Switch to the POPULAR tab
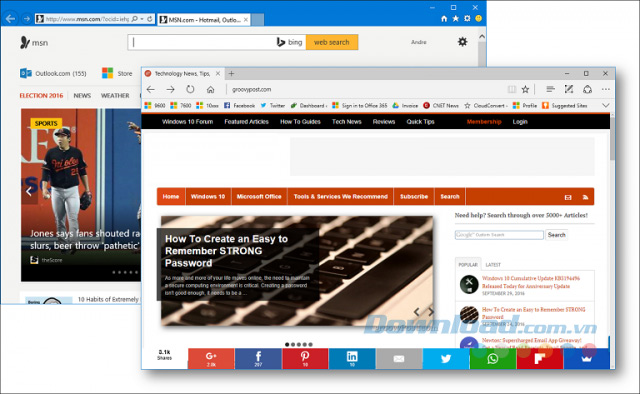Image resolution: width=640 pixels, height=394 pixels. point(468,265)
